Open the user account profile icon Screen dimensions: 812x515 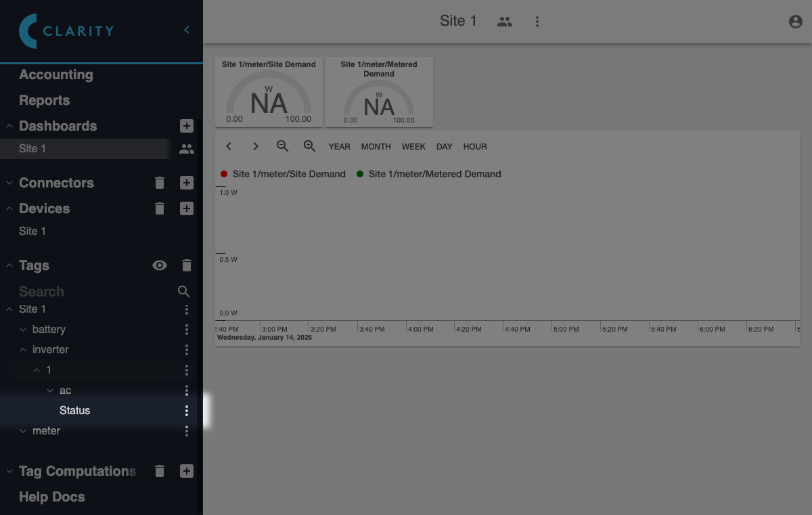(x=796, y=22)
